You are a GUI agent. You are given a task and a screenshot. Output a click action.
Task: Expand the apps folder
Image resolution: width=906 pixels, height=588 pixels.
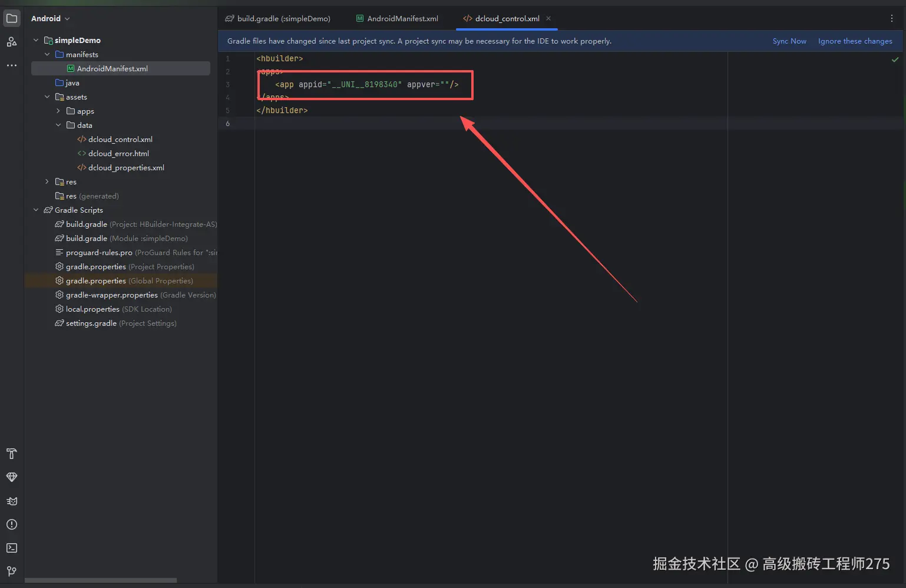point(58,111)
